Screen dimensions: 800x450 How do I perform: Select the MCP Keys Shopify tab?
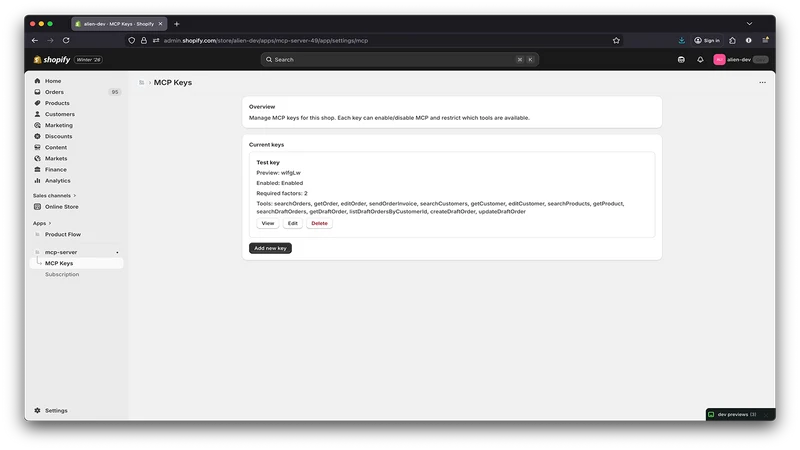pyautogui.click(x=119, y=24)
